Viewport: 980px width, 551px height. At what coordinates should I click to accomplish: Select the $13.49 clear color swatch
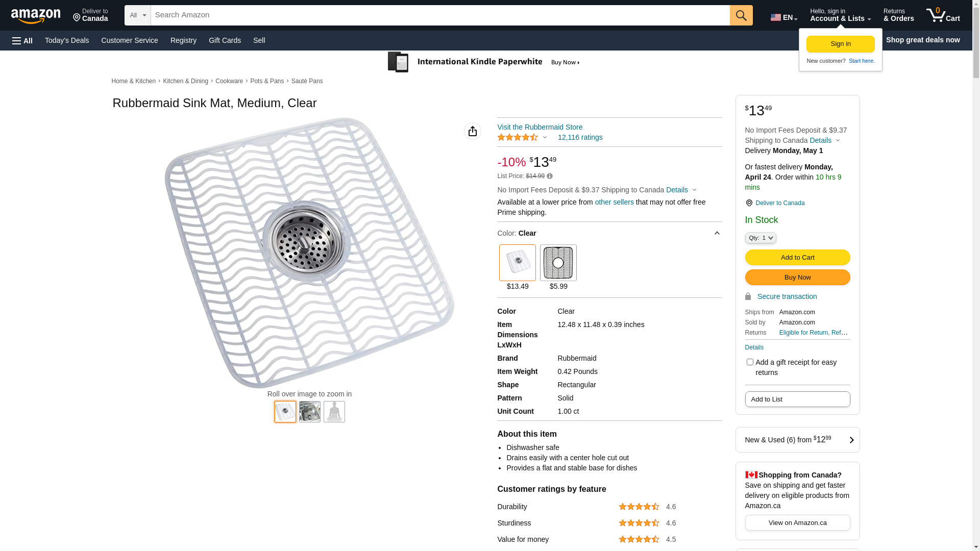(517, 263)
